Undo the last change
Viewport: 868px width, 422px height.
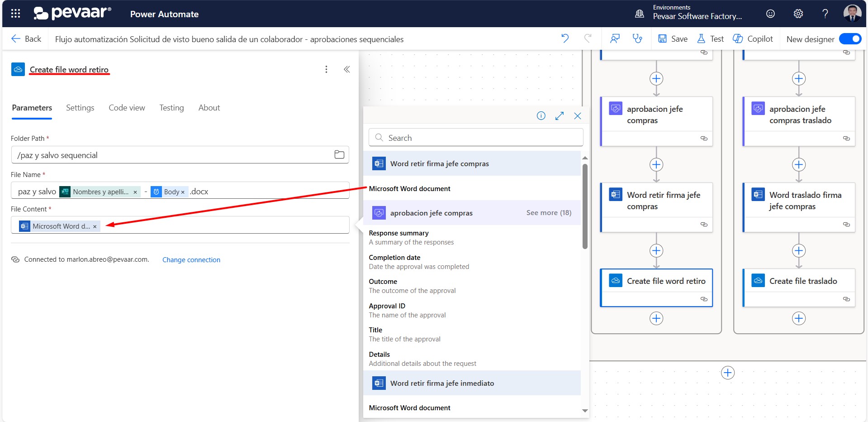(x=565, y=38)
